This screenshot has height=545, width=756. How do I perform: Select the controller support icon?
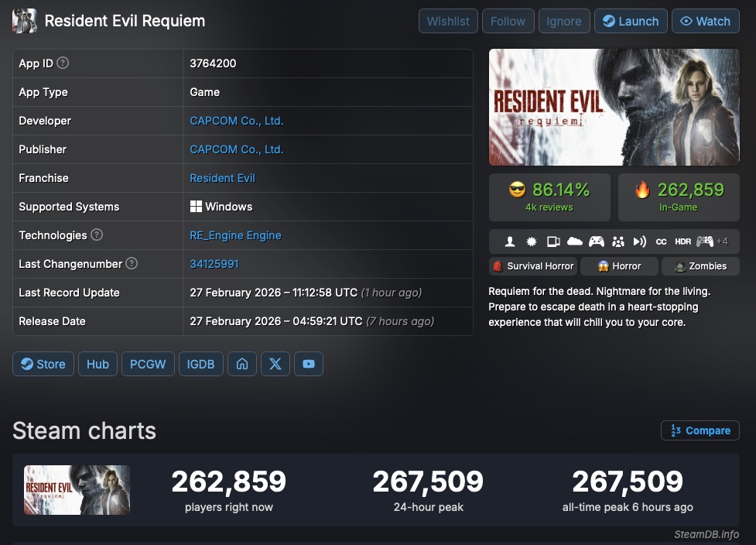point(596,241)
